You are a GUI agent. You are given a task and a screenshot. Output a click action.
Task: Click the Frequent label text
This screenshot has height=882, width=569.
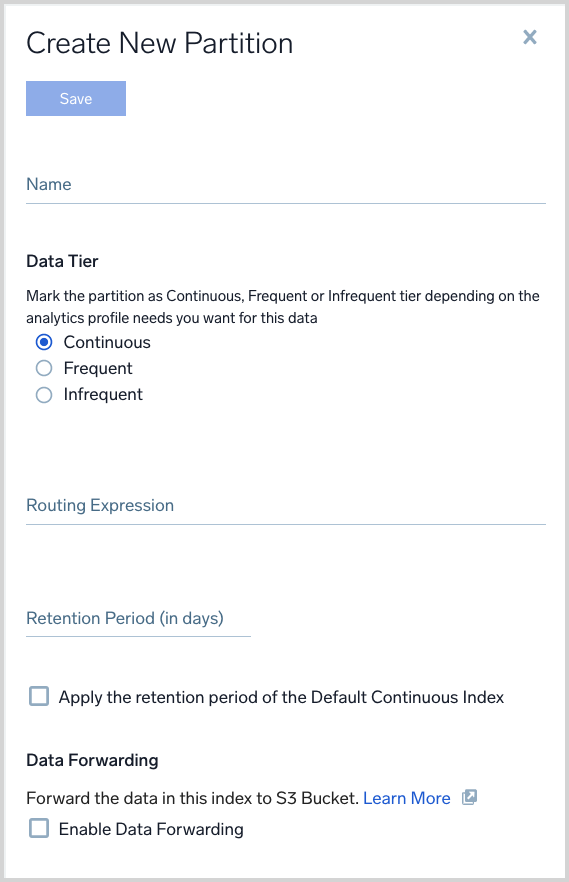coord(98,368)
